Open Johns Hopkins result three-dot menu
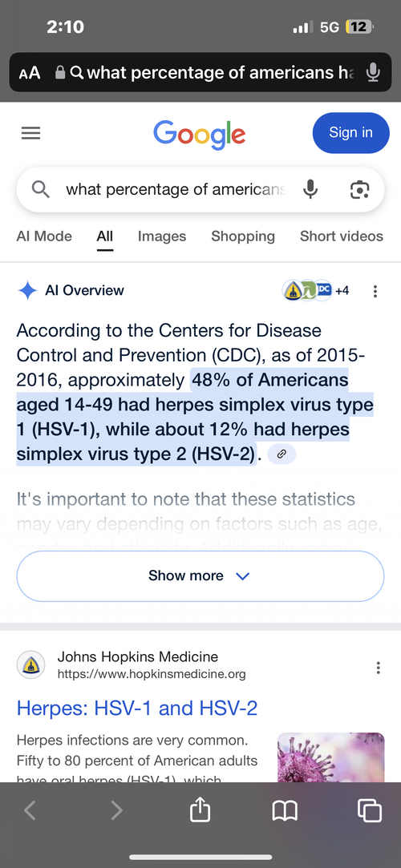Viewport: 401px width, 868px height. 379,668
